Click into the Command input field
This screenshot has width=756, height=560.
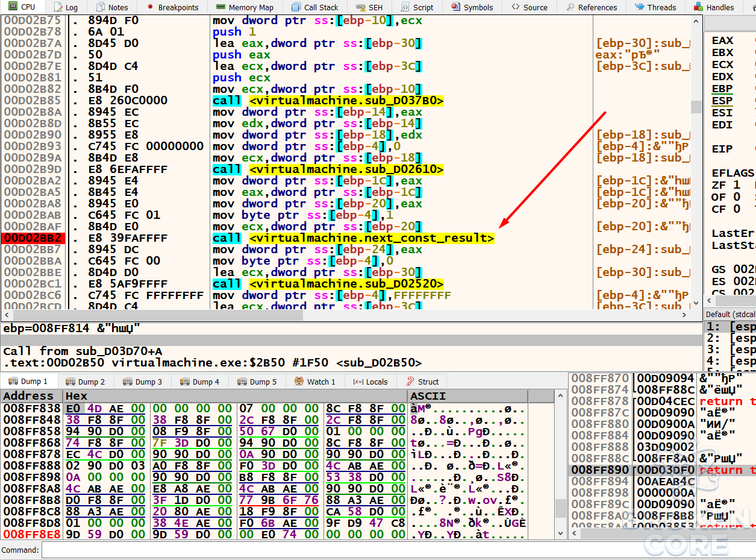click(x=398, y=550)
